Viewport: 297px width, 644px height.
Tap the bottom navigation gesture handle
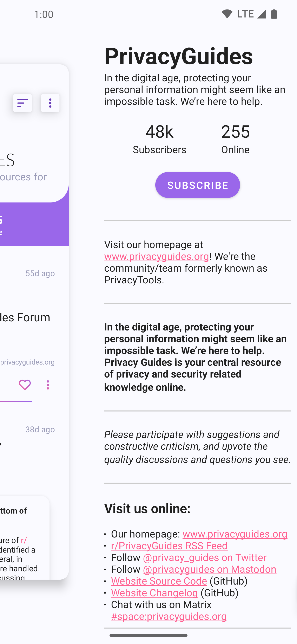pyautogui.click(x=148, y=635)
